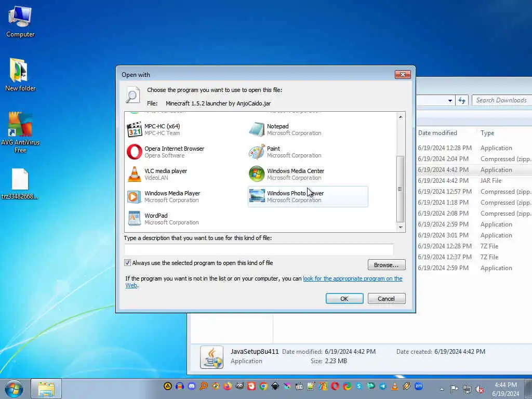The image size is (532, 399).
Task: Click the Windows Start orb
Action: [14, 389]
